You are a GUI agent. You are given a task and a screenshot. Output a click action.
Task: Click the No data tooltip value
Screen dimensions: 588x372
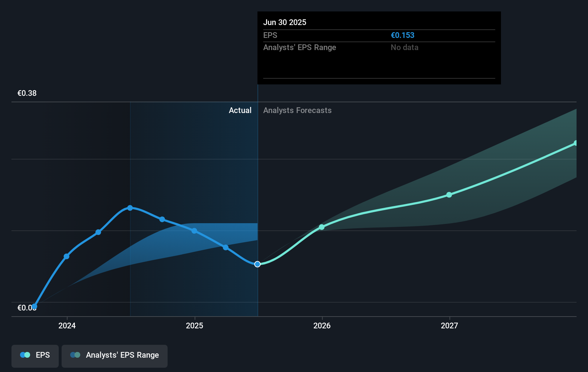pyautogui.click(x=404, y=47)
